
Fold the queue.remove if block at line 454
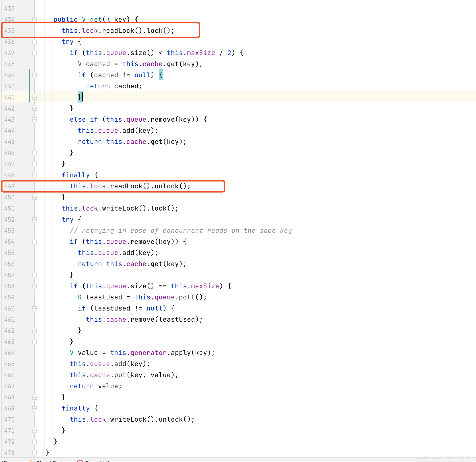pos(34,242)
